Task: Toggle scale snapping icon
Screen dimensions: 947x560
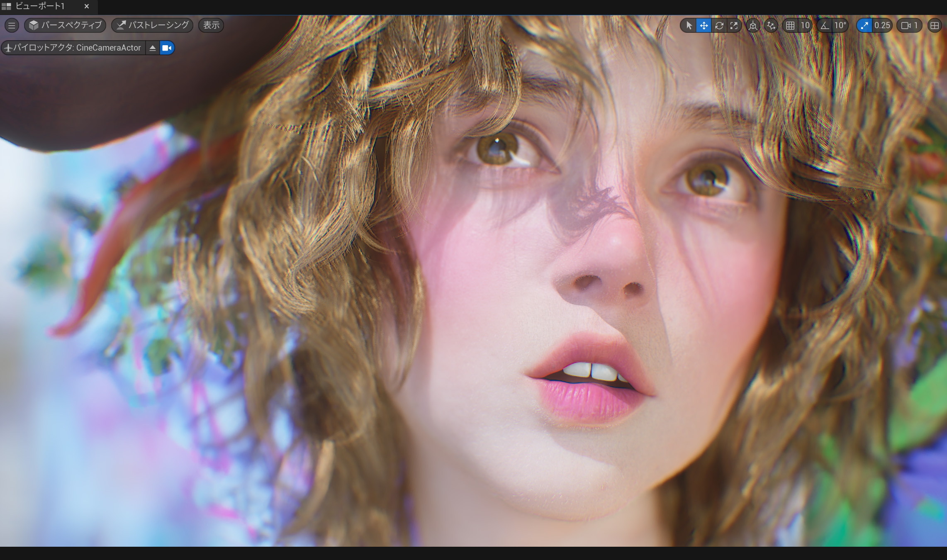Action: (864, 26)
